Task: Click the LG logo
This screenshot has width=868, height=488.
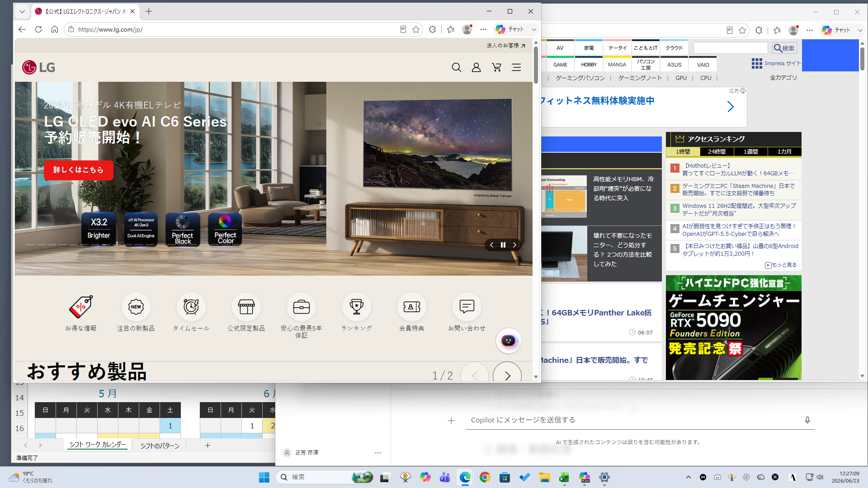Action: click(x=39, y=67)
